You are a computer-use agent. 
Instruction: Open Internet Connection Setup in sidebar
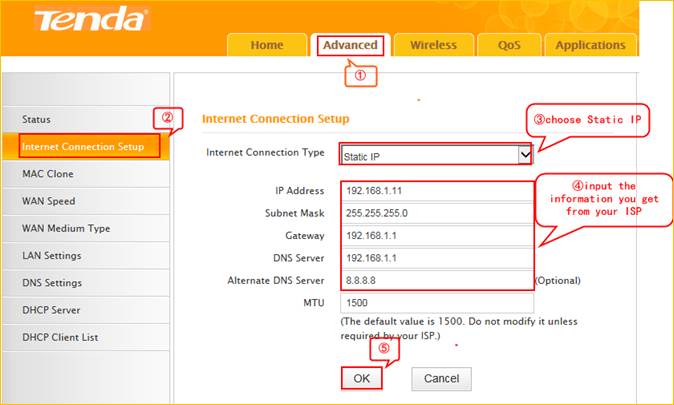83,147
